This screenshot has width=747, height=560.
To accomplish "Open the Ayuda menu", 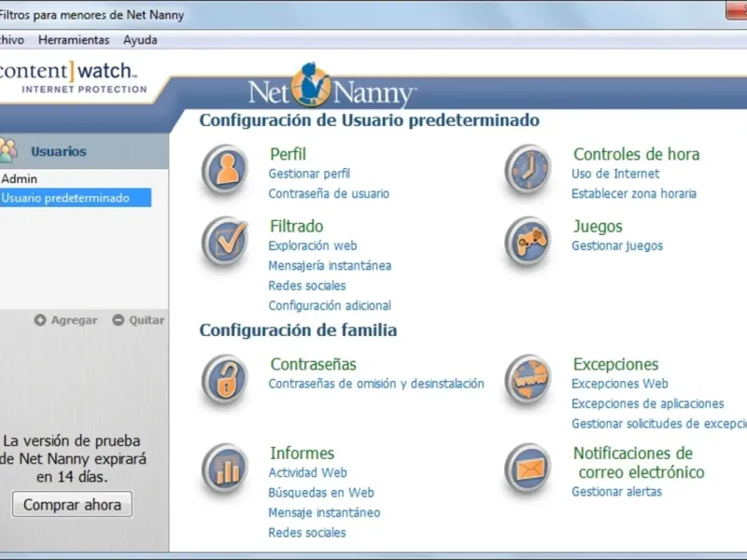I will 140,40.
